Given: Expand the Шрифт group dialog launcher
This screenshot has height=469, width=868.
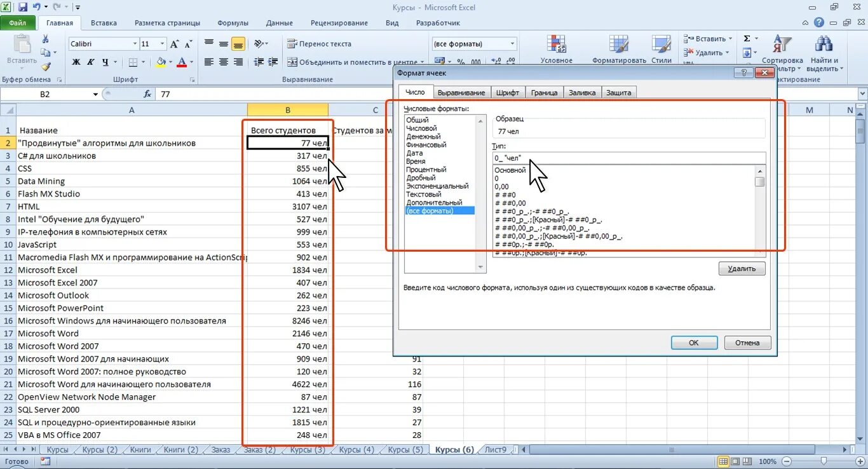Looking at the screenshot, I should tap(192, 80).
